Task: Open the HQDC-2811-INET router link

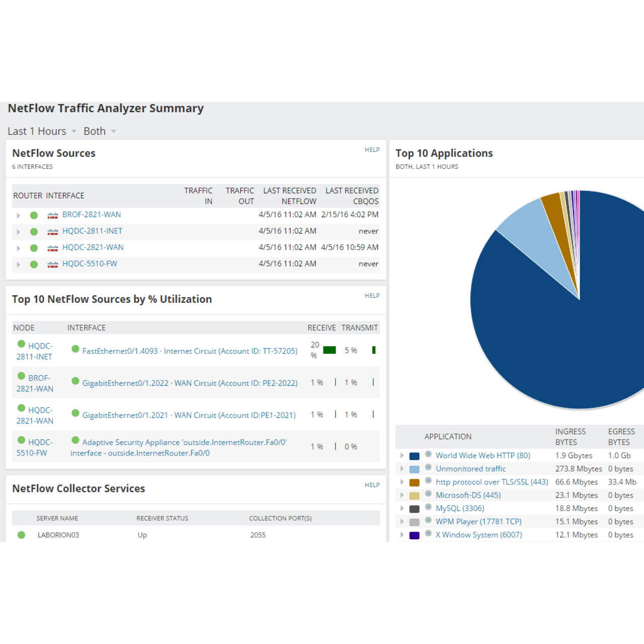Action: pos(92,231)
